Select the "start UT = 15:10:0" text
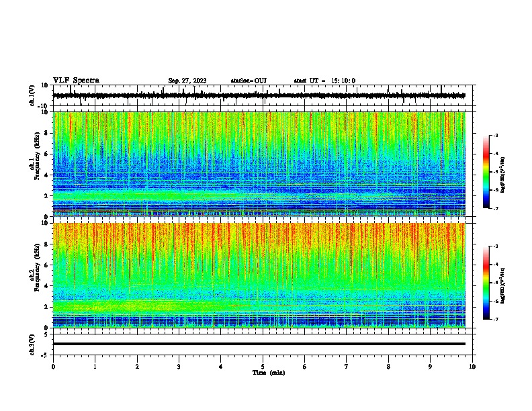The height and width of the screenshot is (411, 532). (324, 81)
